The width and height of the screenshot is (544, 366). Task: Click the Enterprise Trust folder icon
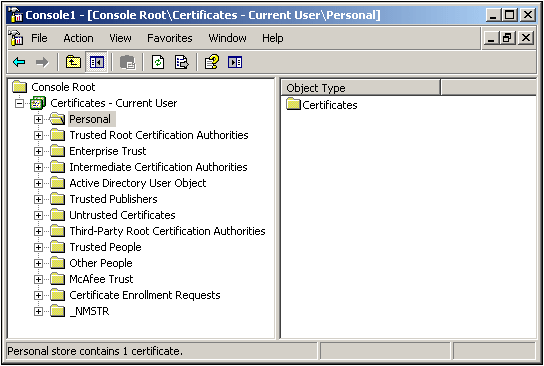pos(57,151)
